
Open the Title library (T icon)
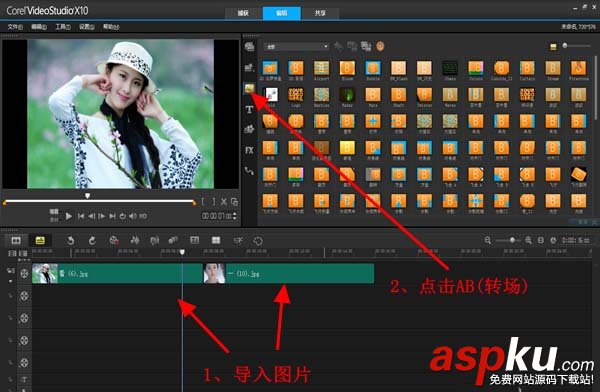249,110
